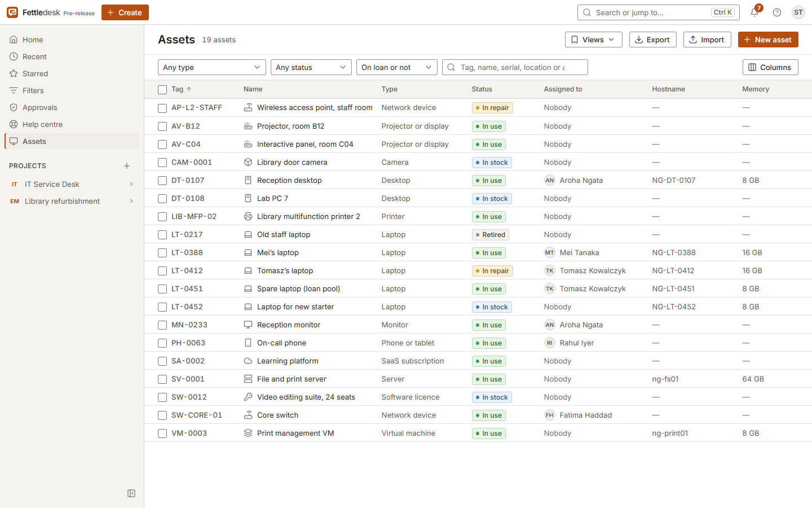Click the Create button
Screen dimensions: 812x508
[125, 12]
